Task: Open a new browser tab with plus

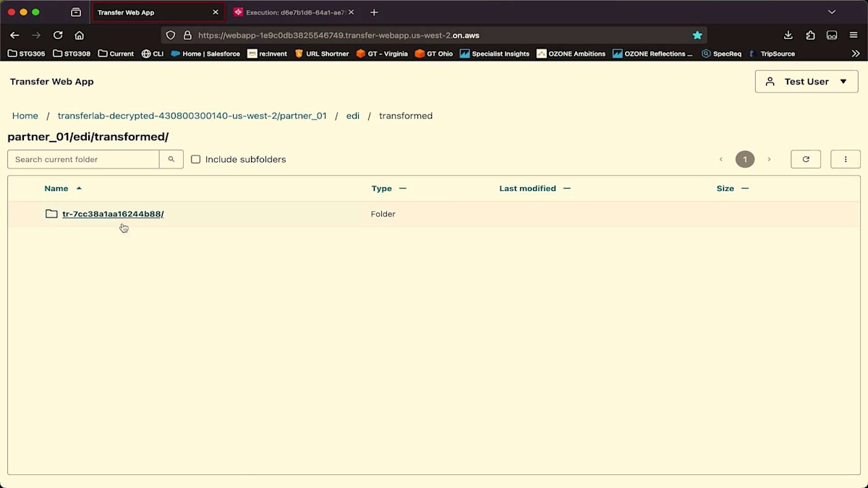Action: click(374, 12)
